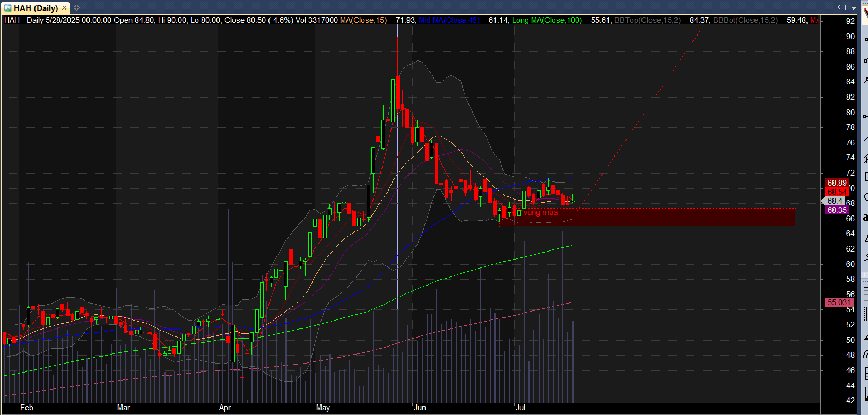868x415 pixels.
Task: Click the purple selected-date vertical line
Action: [397, 212]
